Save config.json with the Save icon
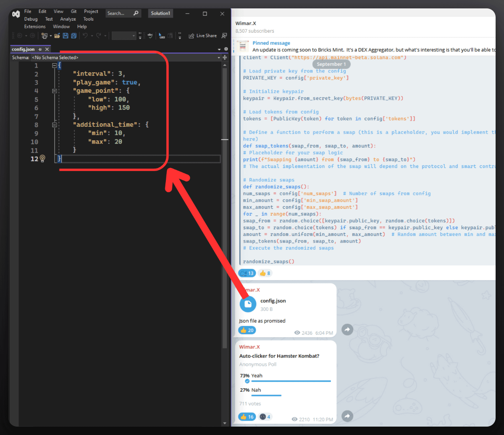The height and width of the screenshot is (435, 504). coord(66,36)
